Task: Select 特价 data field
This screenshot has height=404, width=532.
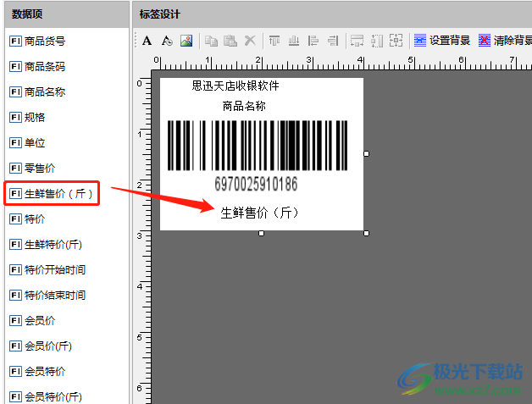Action: [x=27, y=219]
